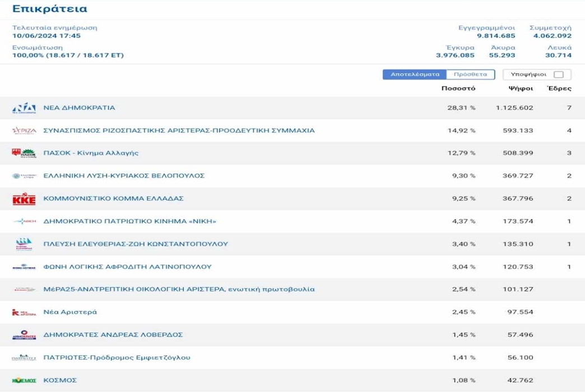The height and width of the screenshot is (392, 585).
Task: Click the Ελληνική Λύση party logo
Action: (24, 176)
